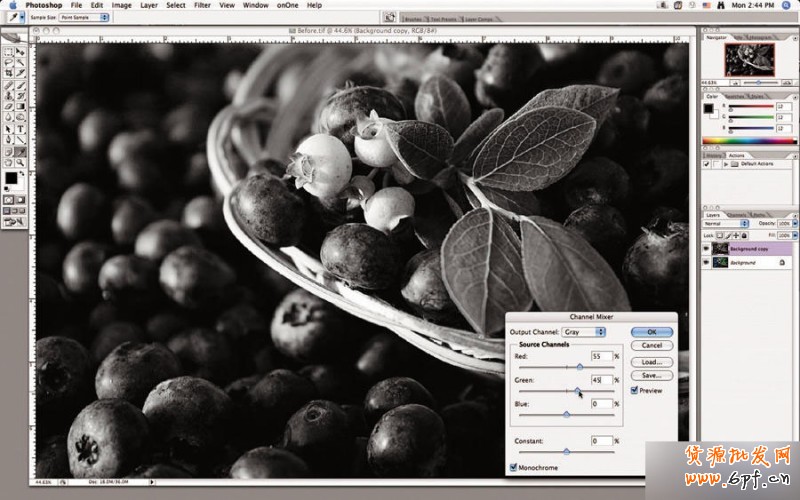Viewport: 800px width, 500px height.
Task: Select the Rectangular Marquee tool
Action: tap(8, 50)
